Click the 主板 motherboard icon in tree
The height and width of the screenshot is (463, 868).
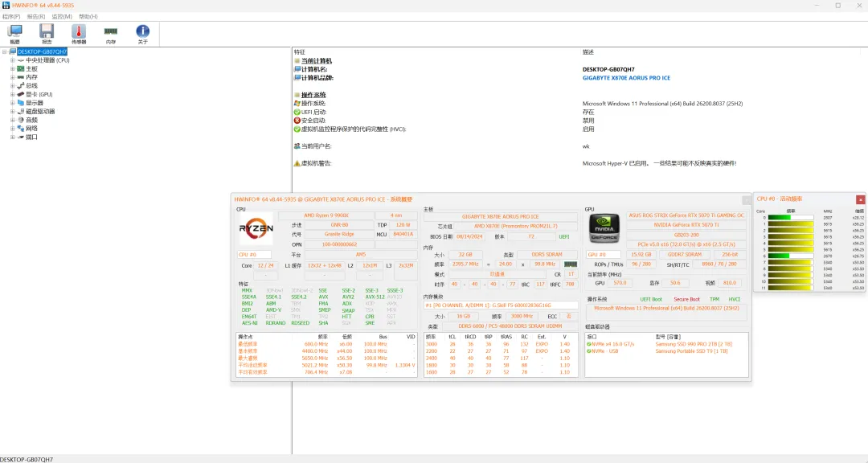[x=20, y=68]
